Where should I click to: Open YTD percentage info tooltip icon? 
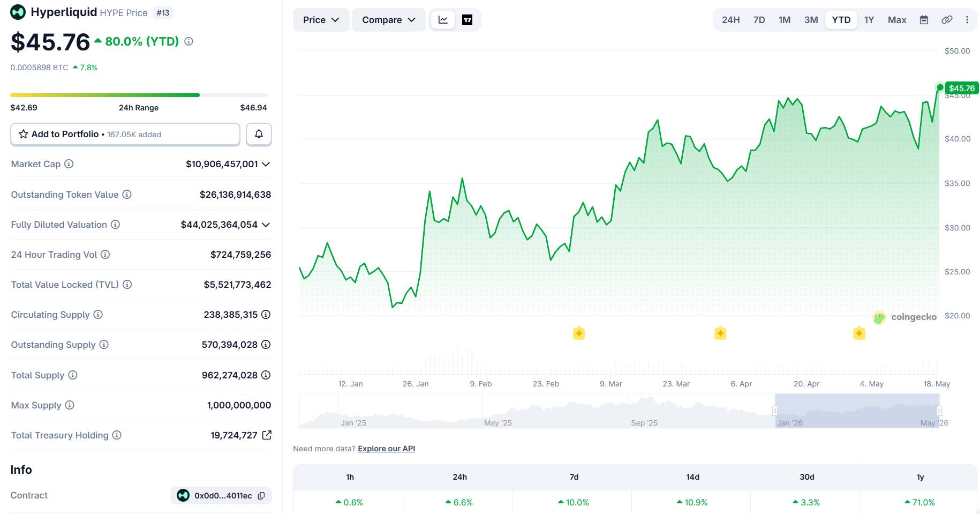[x=189, y=41]
